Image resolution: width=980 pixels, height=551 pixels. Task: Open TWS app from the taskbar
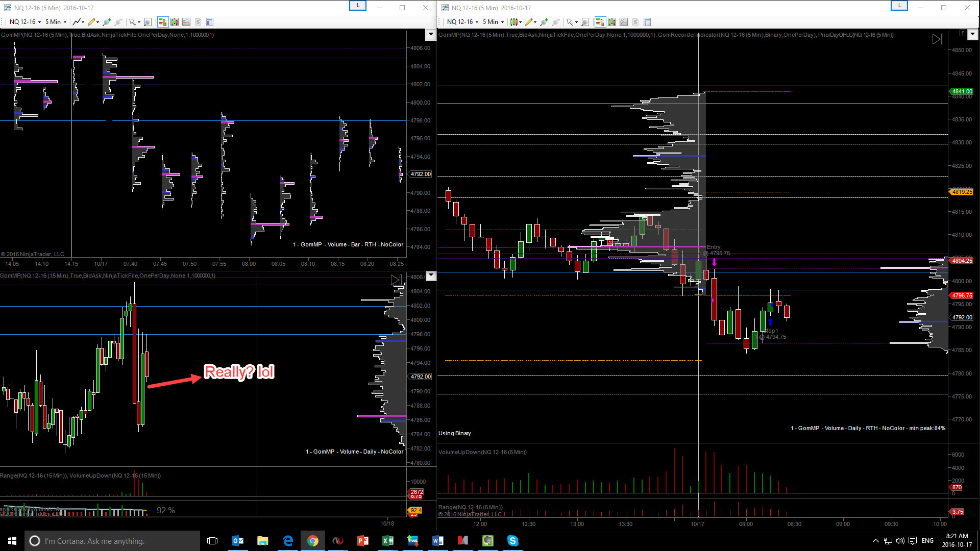(x=413, y=541)
